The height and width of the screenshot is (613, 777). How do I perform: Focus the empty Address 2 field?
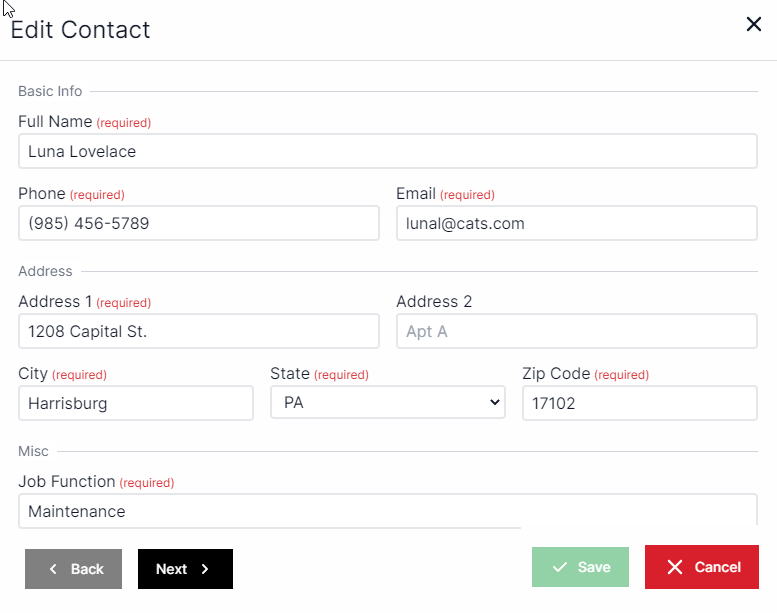576,331
